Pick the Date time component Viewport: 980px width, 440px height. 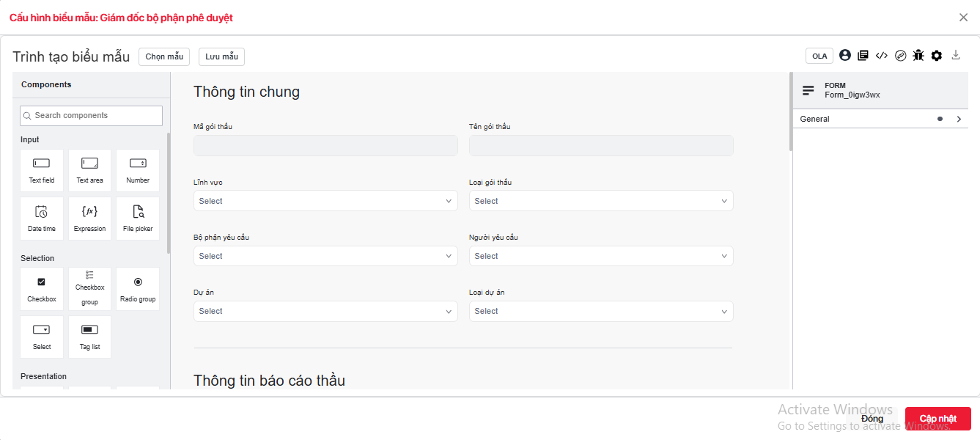pyautogui.click(x=42, y=219)
